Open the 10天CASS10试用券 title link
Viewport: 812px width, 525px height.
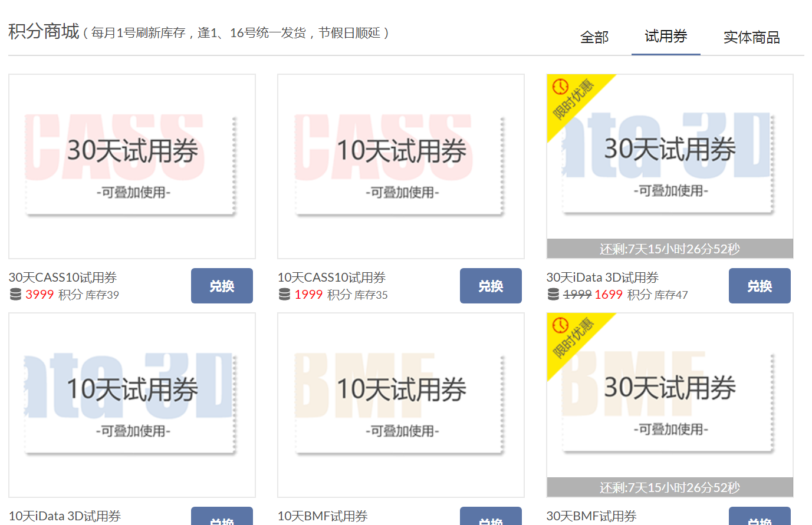pos(331,278)
